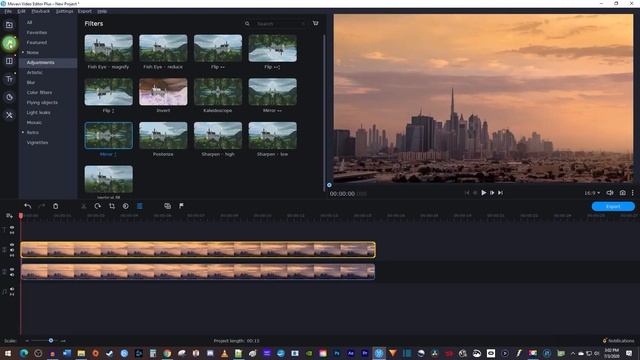Split clip with scissors icon

coord(84,206)
